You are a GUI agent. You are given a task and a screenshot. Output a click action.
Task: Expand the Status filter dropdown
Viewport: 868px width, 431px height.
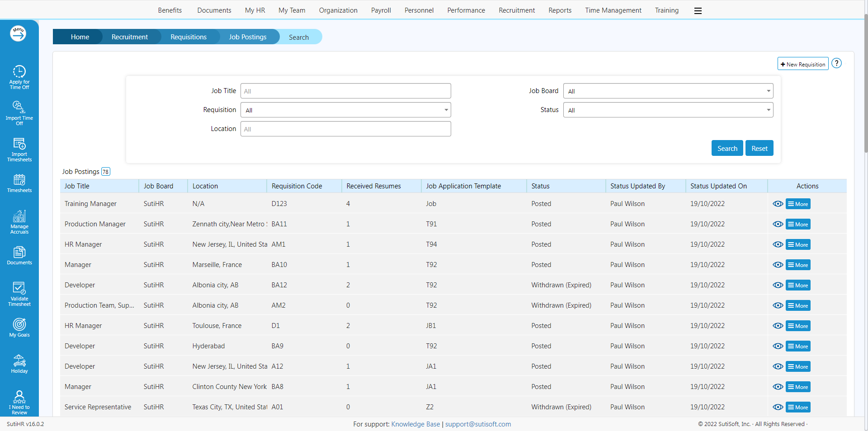click(x=668, y=110)
